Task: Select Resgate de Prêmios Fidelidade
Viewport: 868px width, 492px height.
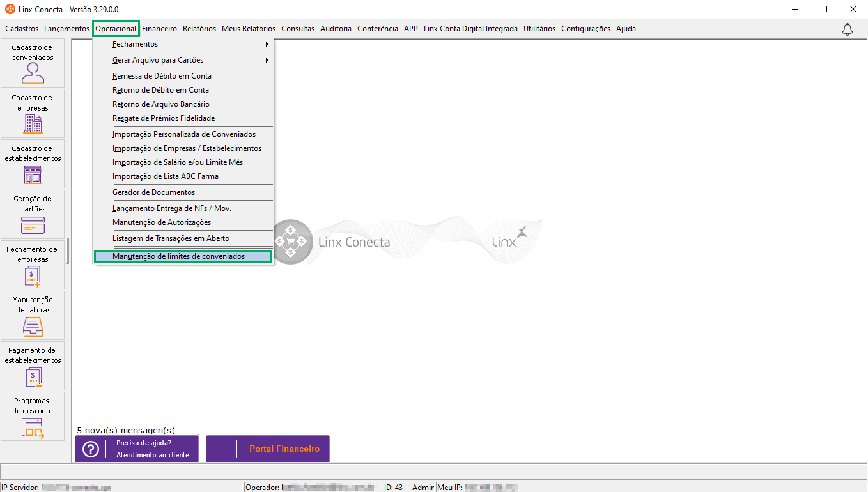Action: [x=183, y=118]
